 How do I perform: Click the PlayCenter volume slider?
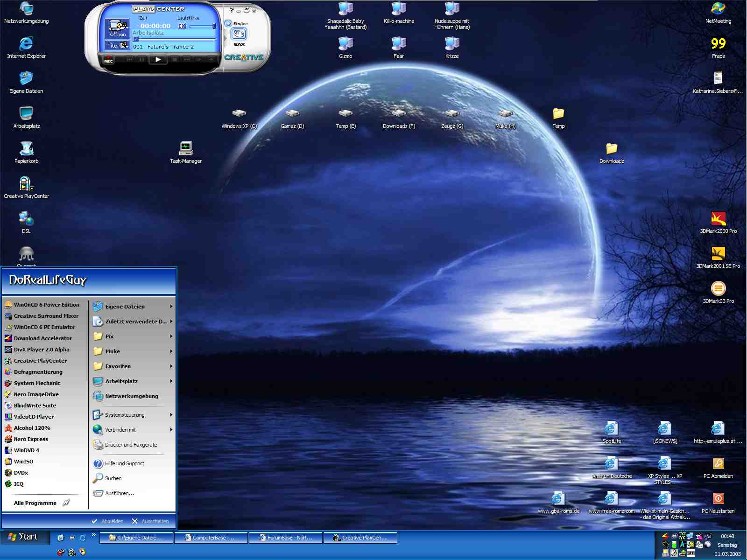(203, 26)
